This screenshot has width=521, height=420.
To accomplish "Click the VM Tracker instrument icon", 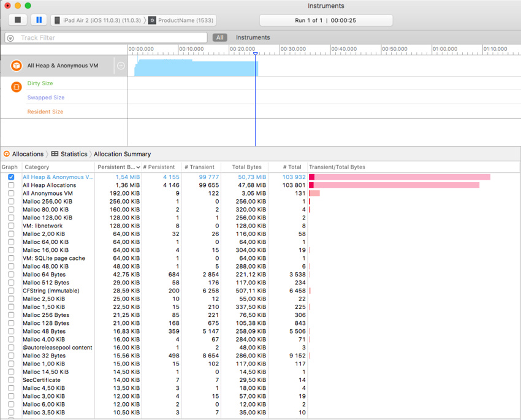I will 17,87.
